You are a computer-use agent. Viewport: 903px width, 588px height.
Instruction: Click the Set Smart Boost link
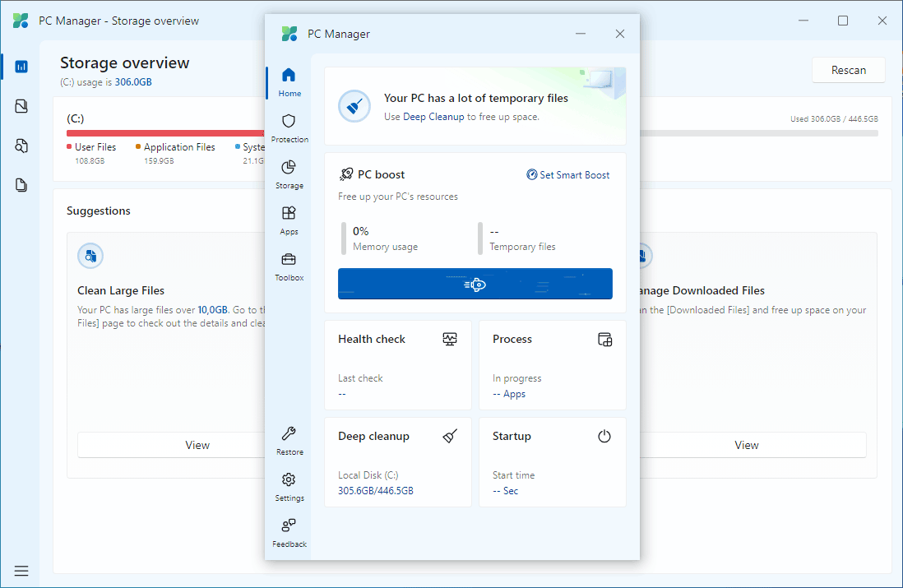click(x=568, y=175)
